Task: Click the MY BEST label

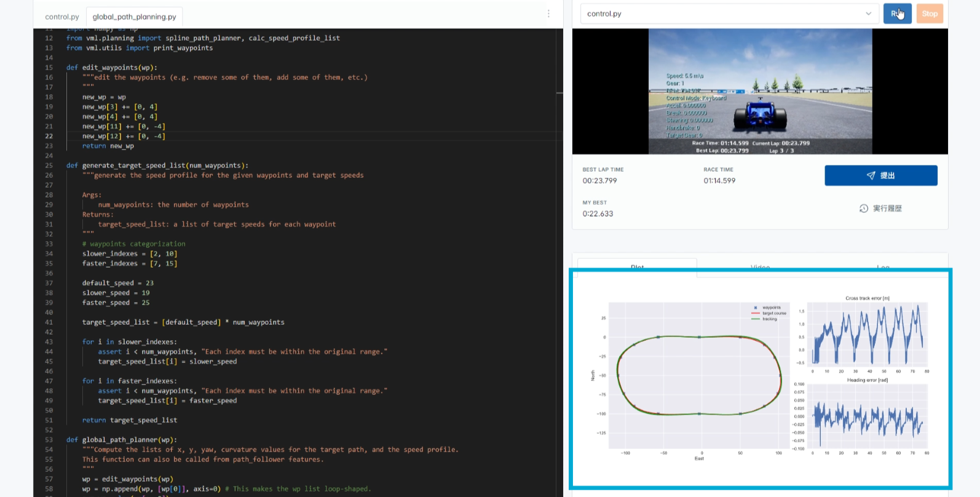Action: 595,203
